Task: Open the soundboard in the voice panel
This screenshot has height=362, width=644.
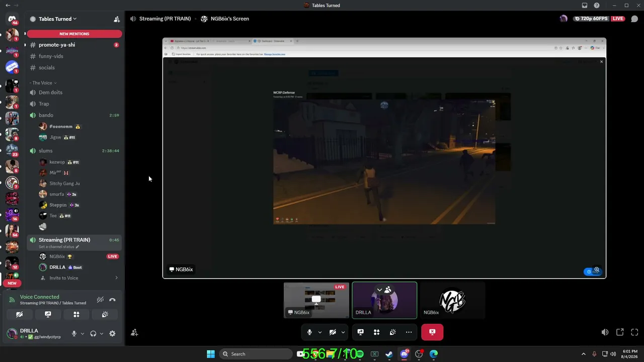Action: [x=105, y=314]
